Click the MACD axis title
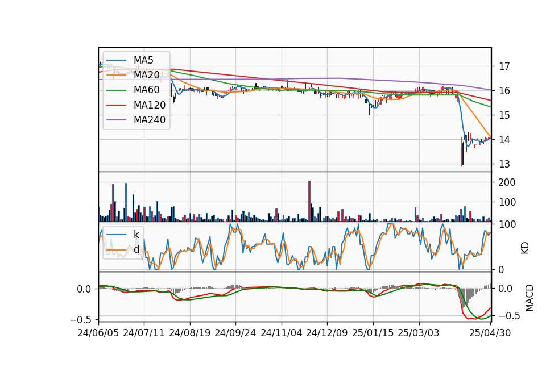Image resolution: width=546 pixels, height=392 pixels. coord(529,298)
